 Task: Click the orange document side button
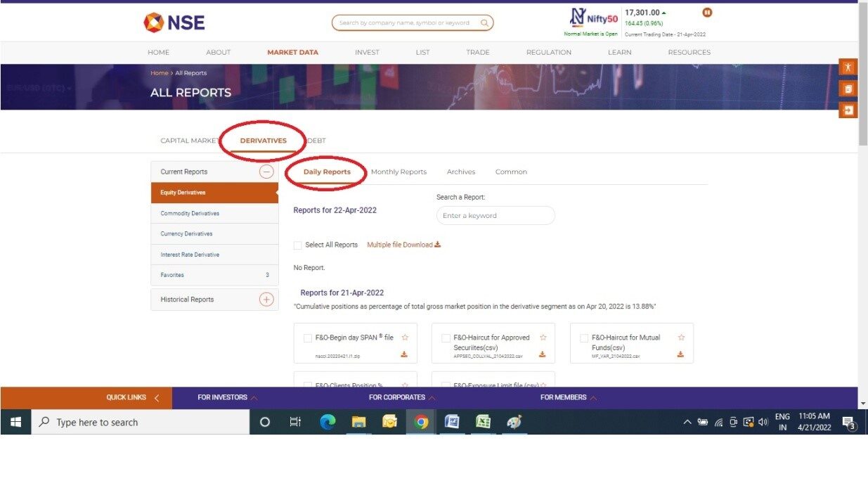pos(848,89)
